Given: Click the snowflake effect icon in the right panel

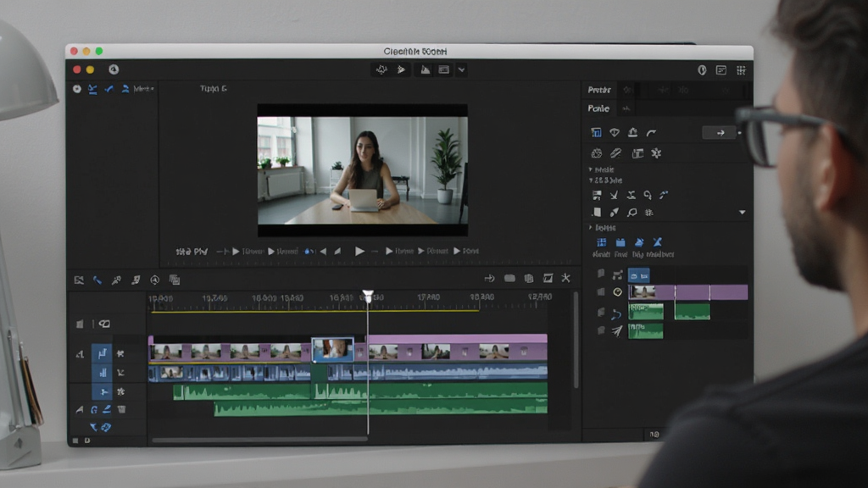Looking at the screenshot, I should coord(657,153).
